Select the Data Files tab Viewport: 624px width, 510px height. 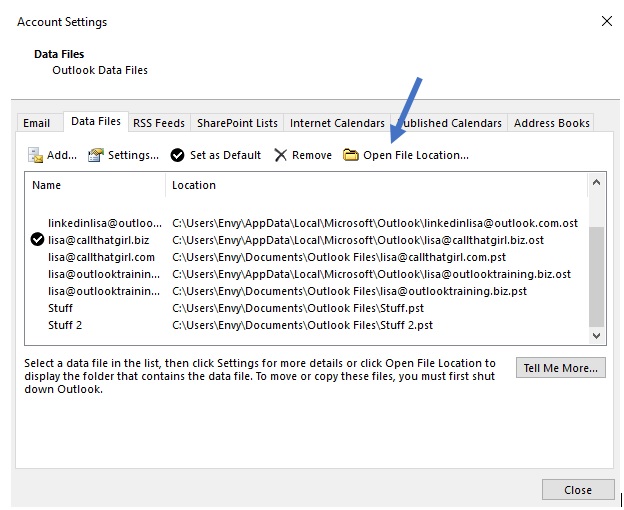click(96, 121)
